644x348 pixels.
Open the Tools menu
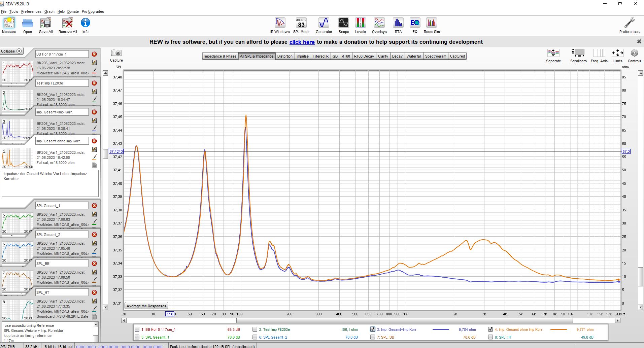(14, 11)
